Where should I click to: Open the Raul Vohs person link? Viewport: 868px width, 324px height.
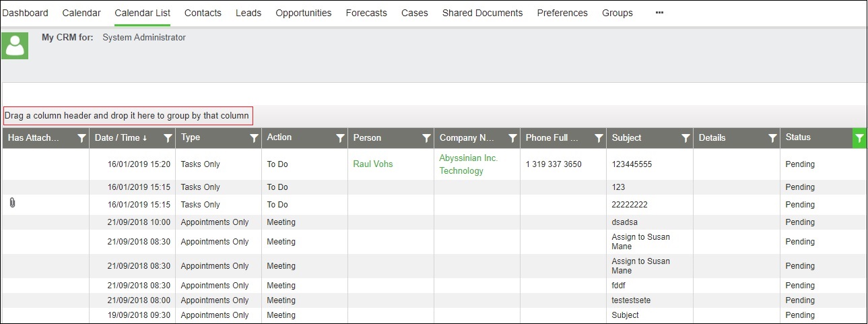click(x=372, y=164)
